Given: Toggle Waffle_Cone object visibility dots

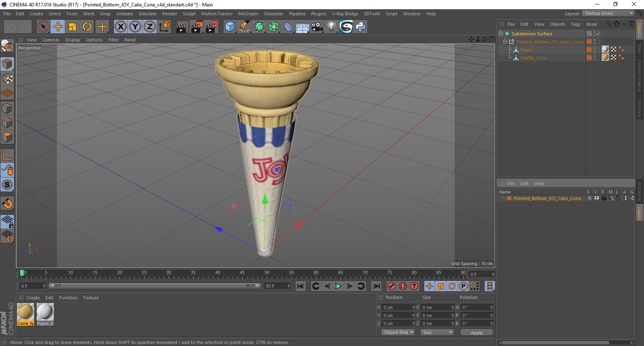Looking at the screenshot, I should pyautogui.click(x=594, y=58).
